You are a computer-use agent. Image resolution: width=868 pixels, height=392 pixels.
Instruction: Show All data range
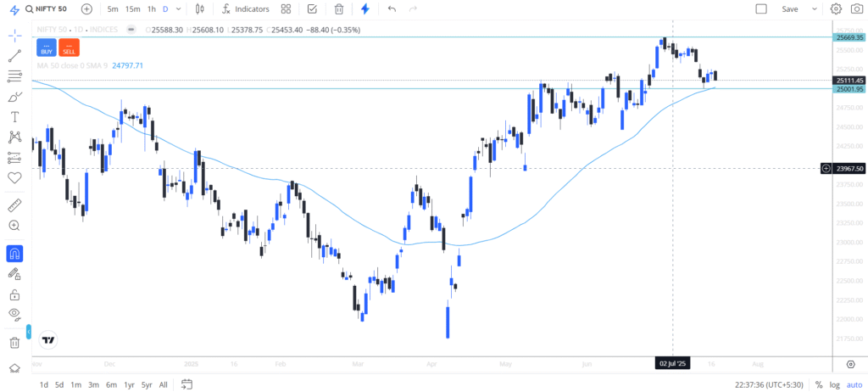tap(164, 384)
